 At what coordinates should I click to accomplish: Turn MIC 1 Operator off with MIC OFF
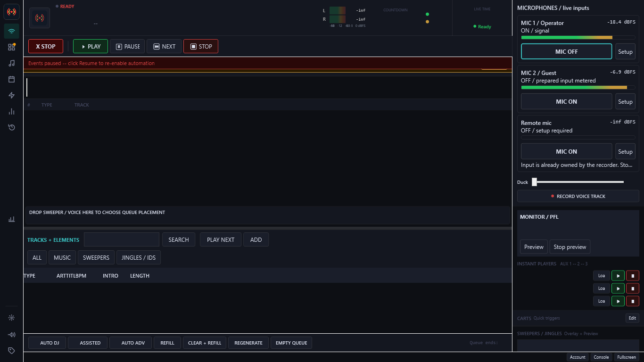pos(566,51)
